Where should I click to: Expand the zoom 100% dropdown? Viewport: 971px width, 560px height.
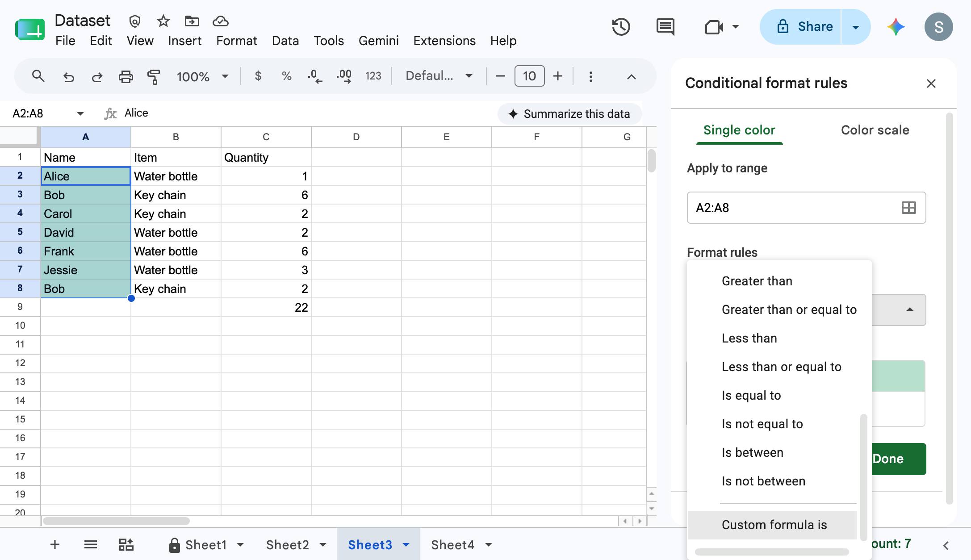click(225, 76)
